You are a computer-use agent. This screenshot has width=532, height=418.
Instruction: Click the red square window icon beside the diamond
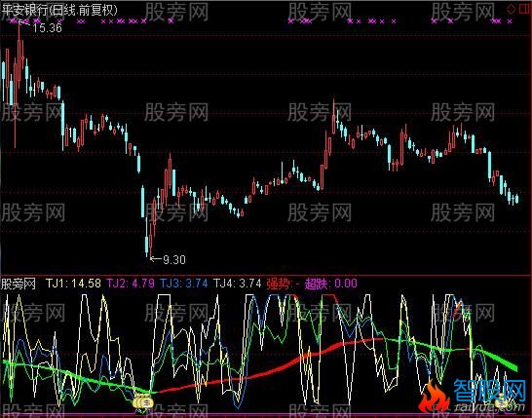click(x=524, y=9)
